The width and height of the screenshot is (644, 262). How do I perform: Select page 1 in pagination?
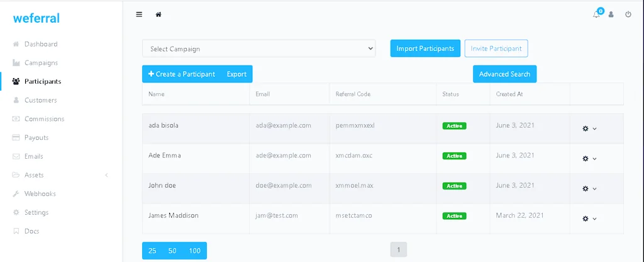[x=398, y=250]
